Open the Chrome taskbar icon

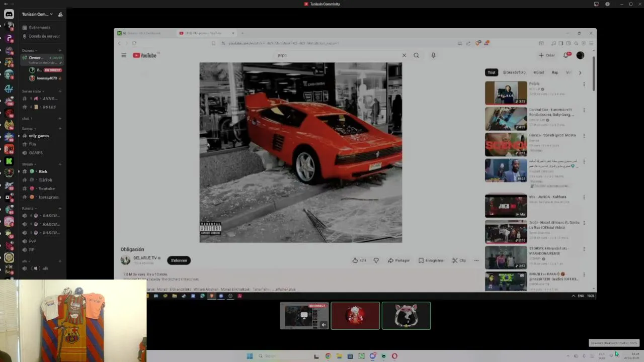pos(328,356)
